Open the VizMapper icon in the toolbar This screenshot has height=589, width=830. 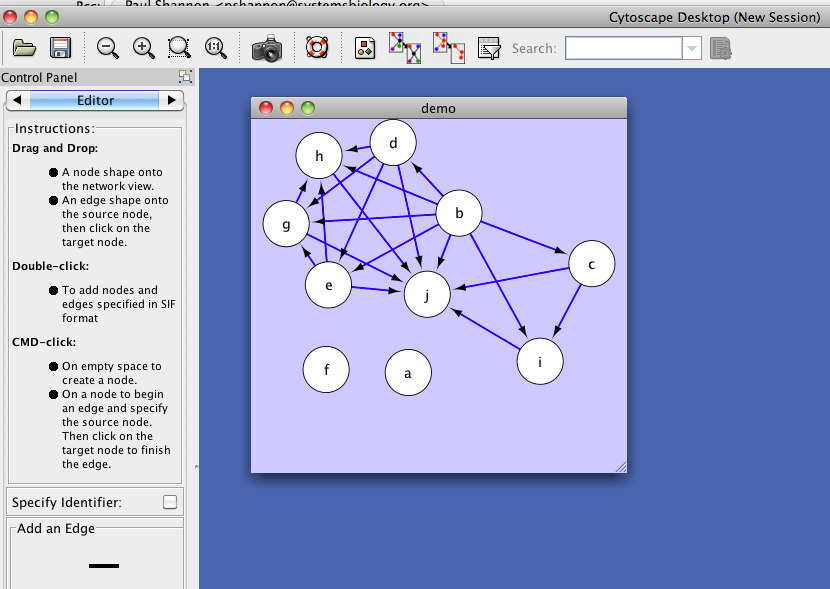(x=365, y=48)
